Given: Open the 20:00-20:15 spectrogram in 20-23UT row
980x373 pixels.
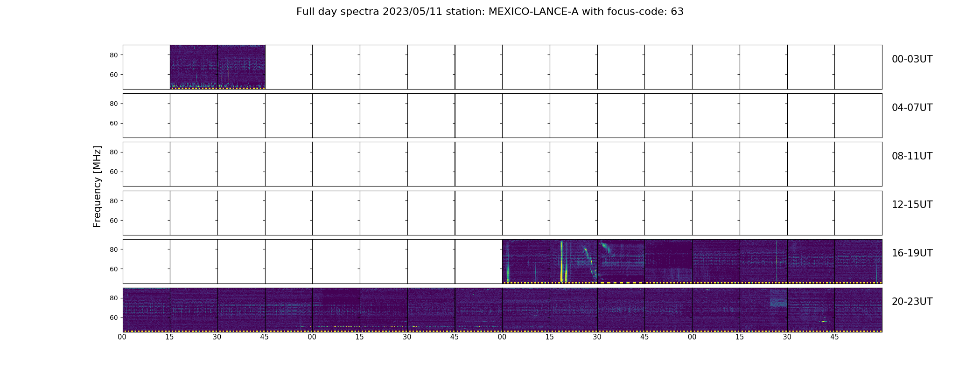Looking at the screenshot, I should tap(147, 310).
